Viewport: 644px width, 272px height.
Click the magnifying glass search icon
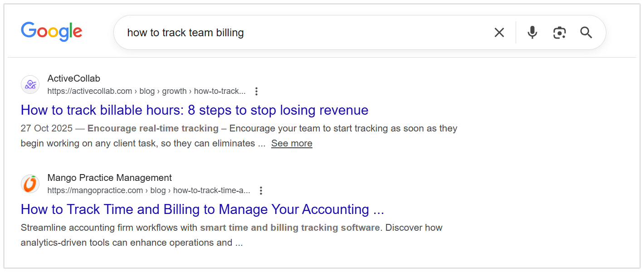click(x=586, y=32)
